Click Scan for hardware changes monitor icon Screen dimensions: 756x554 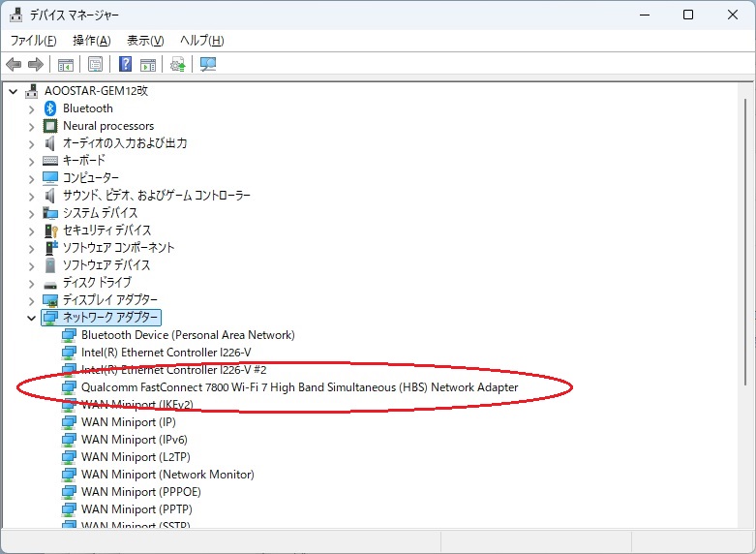207,65
